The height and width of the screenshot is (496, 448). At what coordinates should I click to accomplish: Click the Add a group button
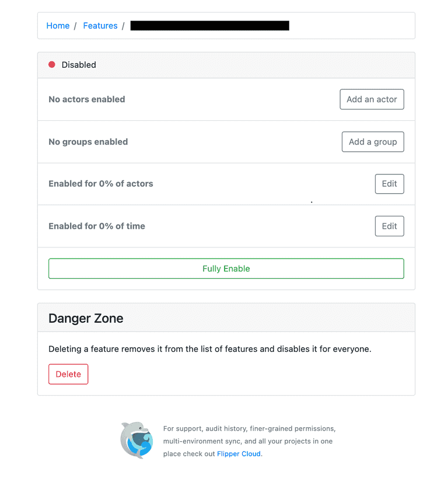[373, 142]
